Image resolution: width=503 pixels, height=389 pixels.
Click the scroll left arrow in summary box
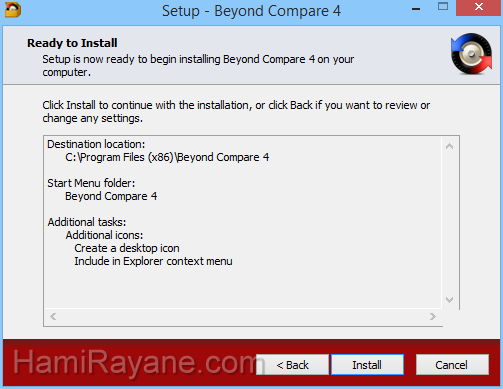(53, 316)
